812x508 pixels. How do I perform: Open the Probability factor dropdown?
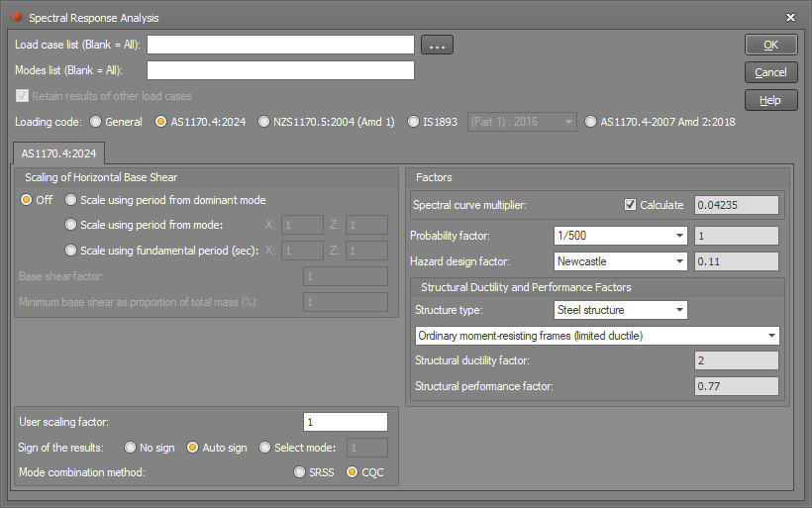[x=621, y=236]
